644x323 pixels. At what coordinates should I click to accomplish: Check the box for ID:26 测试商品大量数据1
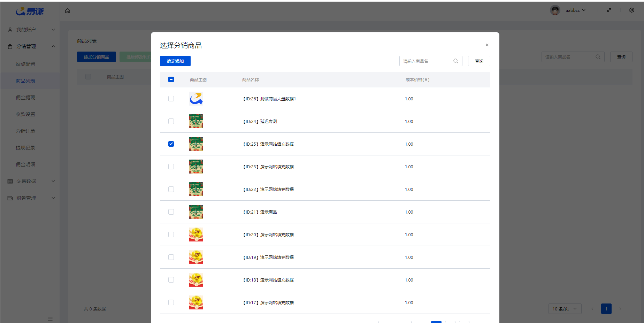pyautogui.click(x=171, y=99)
